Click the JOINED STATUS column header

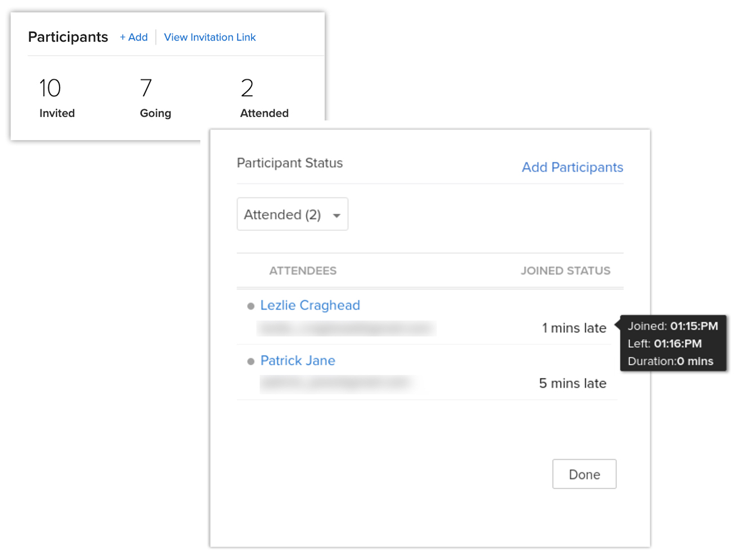[565, 271]
